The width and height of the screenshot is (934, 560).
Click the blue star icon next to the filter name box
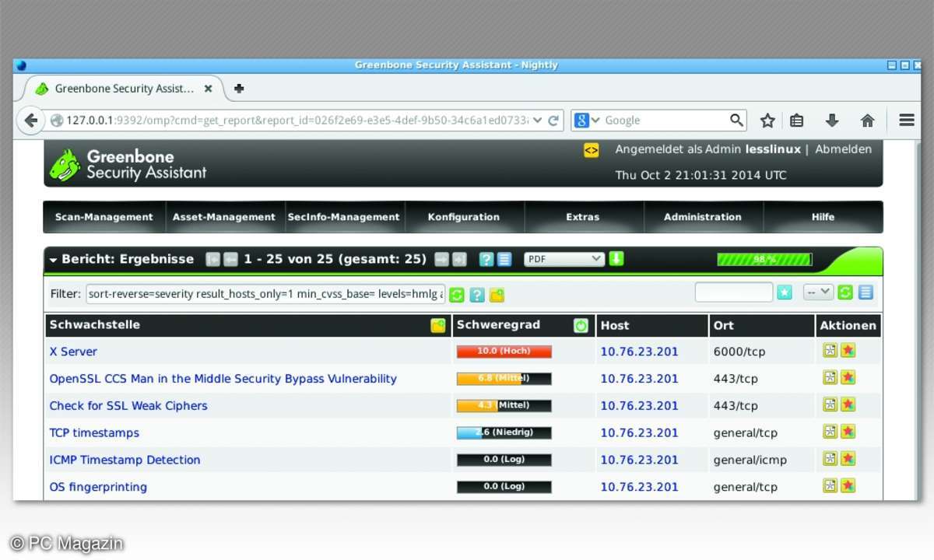[x=785, y=292]
